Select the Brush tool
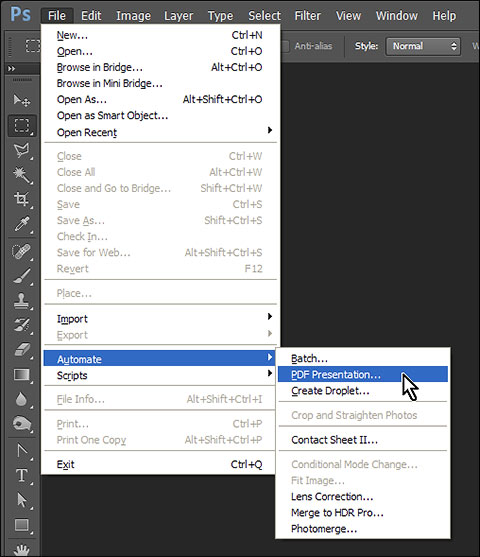Viewport: 480px width, 557px height. point(22,276)
